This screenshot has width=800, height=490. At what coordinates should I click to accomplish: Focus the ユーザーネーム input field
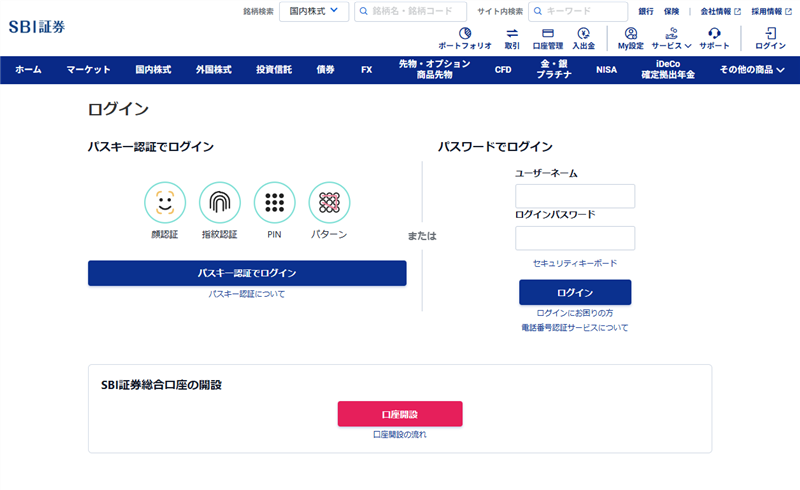point(575,196)
